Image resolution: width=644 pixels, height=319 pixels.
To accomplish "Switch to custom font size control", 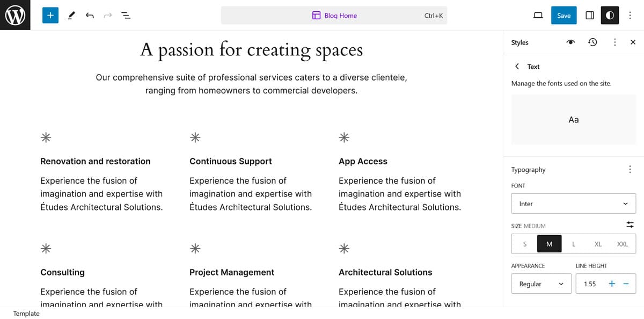I will point(630,224).
